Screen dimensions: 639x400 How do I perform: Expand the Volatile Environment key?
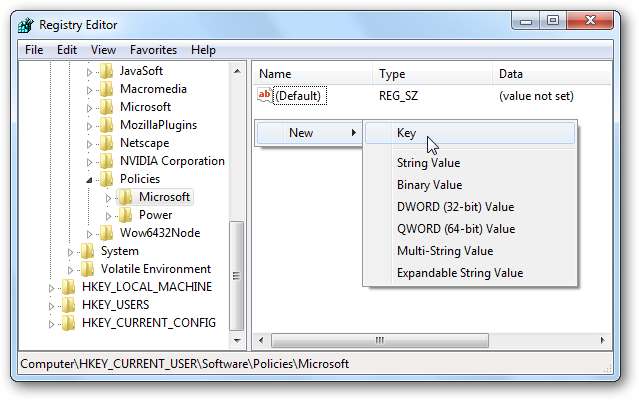click(x=71, y=269)
